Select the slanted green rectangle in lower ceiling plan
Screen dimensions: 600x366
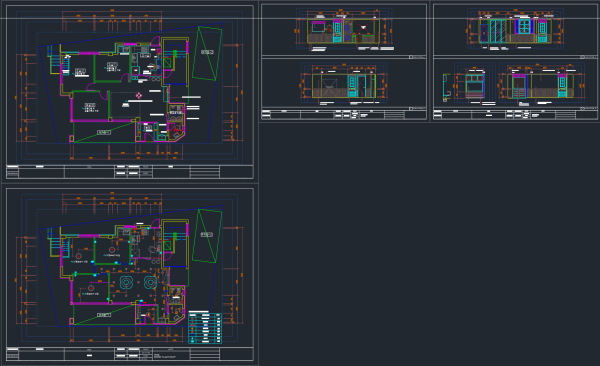pyautogui.click(x=207, y=235)
